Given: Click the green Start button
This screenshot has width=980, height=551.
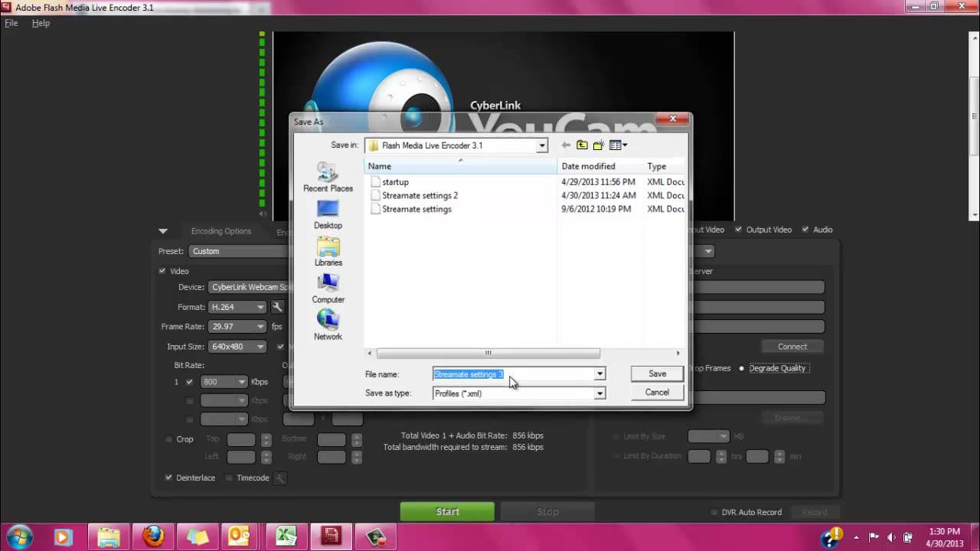Looking at the screenshot, I should coord(448,512).
